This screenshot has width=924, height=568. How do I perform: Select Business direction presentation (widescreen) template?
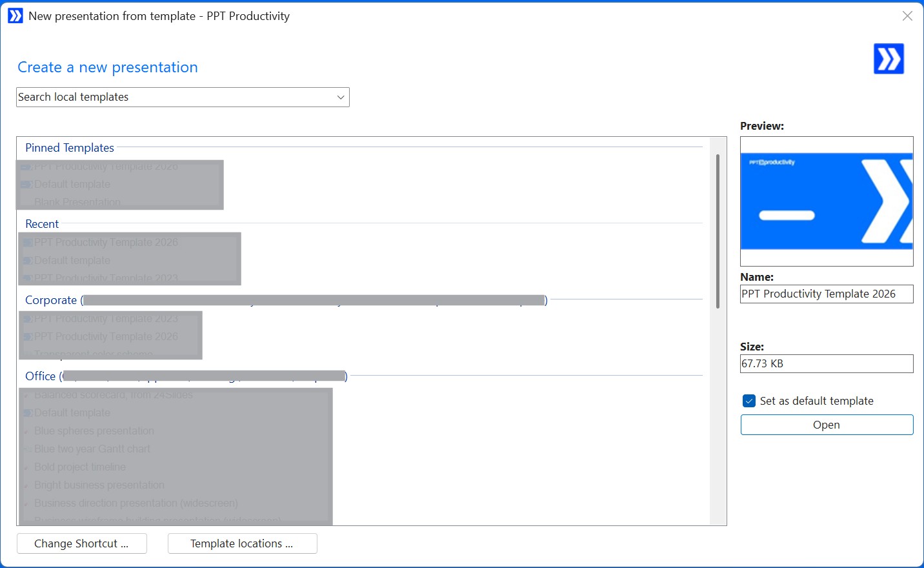tap(136, 503)
